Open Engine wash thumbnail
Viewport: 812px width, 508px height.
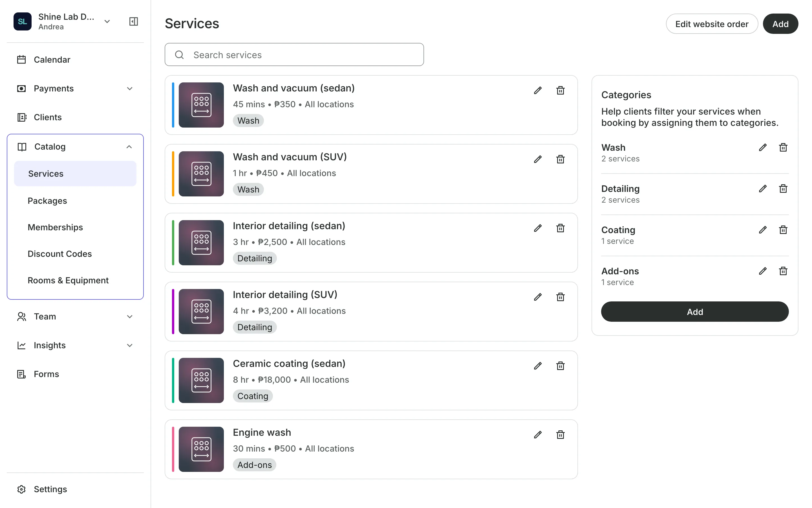[x=201, y=450]
